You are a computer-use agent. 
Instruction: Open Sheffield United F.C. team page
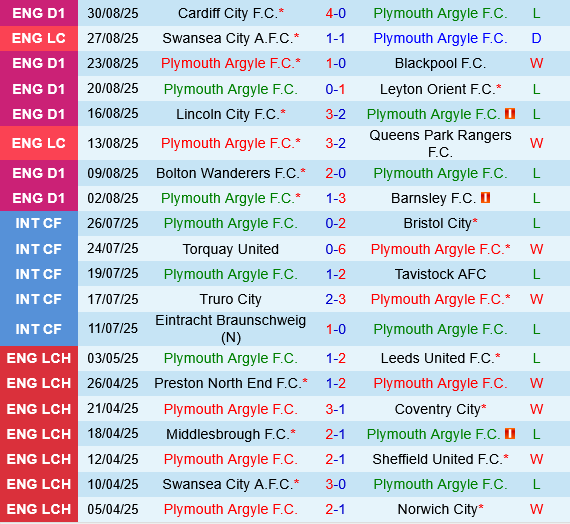(x=438, y=459)
